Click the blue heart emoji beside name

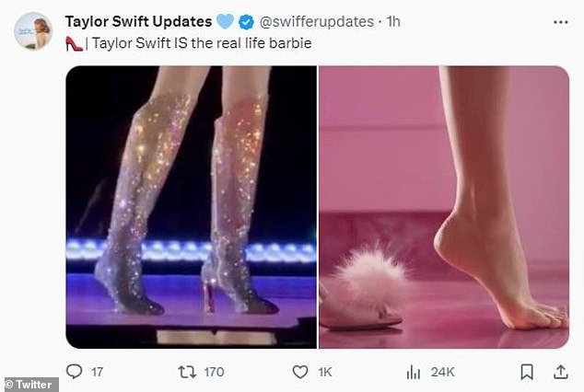tap(226, 21)
